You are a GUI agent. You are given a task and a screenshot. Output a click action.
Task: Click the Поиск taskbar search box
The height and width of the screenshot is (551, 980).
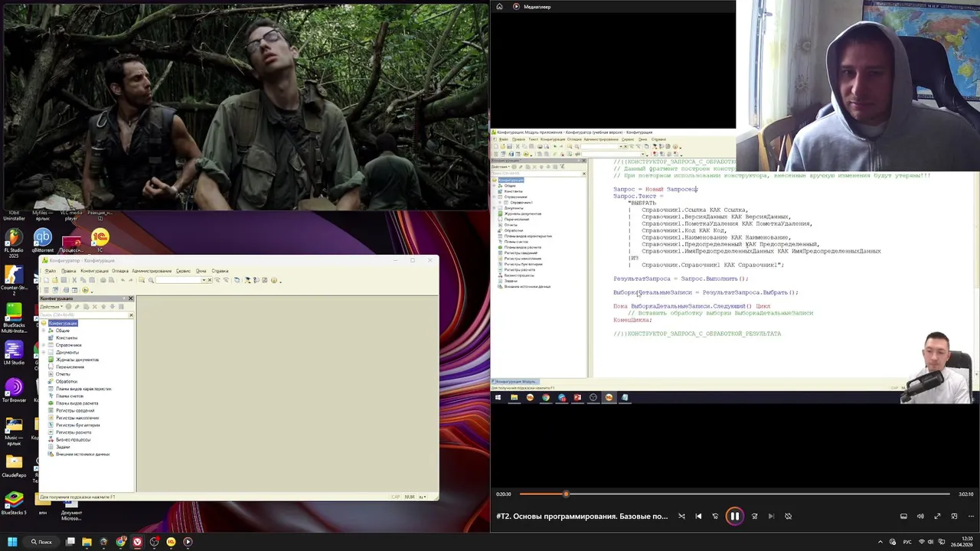41,542
